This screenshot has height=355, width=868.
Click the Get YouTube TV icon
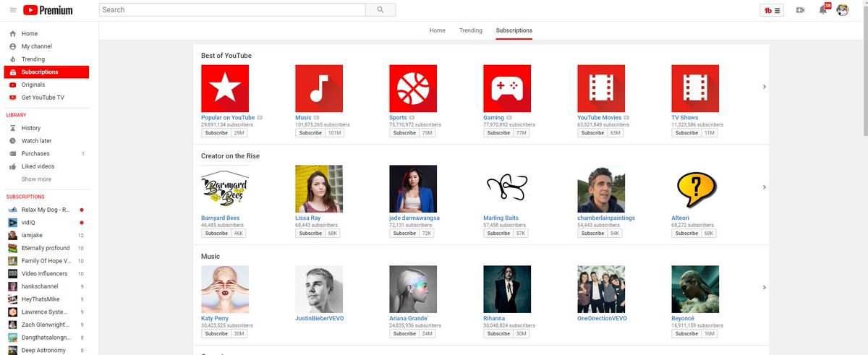12,98
